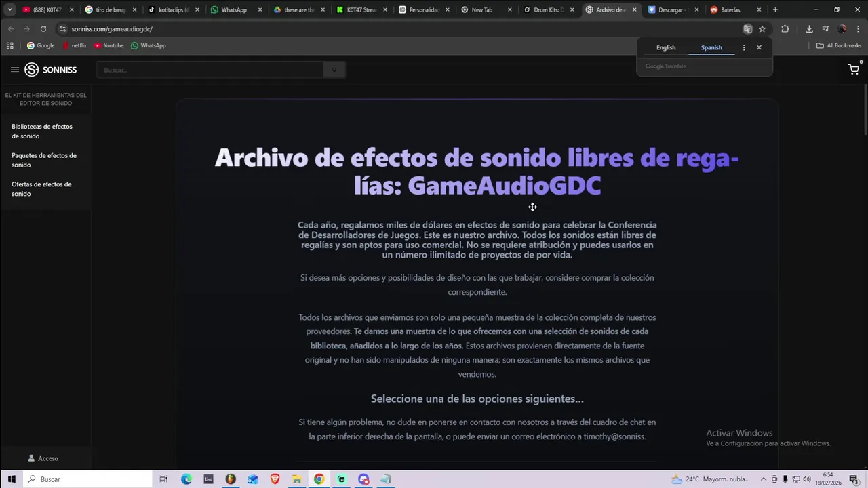Click the page vertical scrollbar
Viewport: 868px width, 488px height.
[x=865, y=108]
